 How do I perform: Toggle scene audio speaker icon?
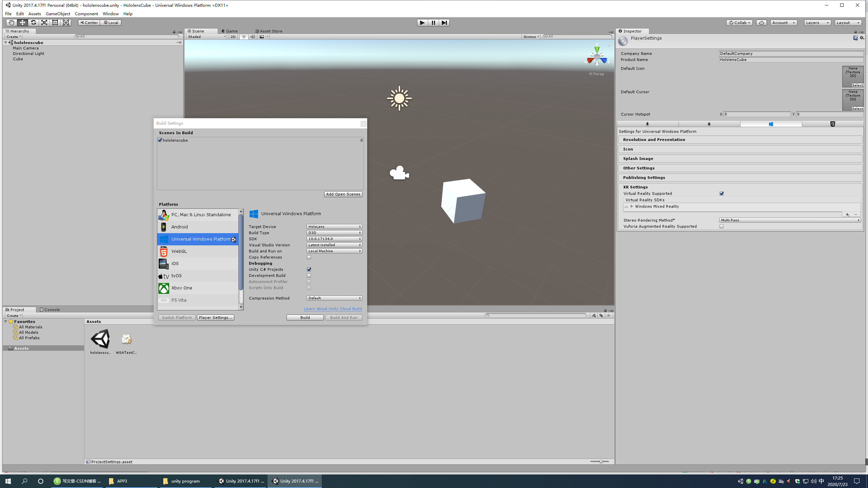pos(253,37)
